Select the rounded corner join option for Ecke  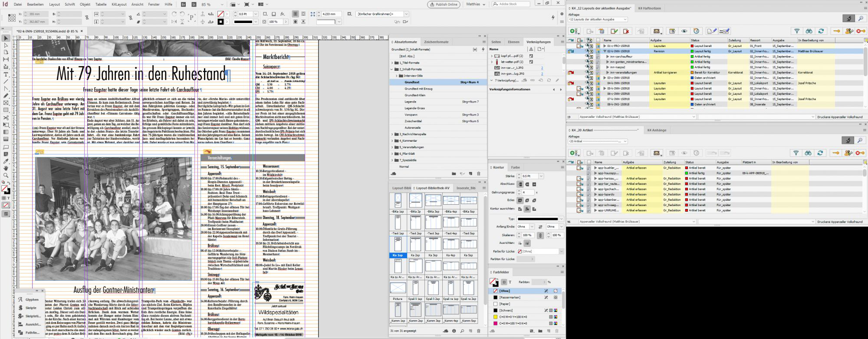pyautogui.click(x=527, y=200)
